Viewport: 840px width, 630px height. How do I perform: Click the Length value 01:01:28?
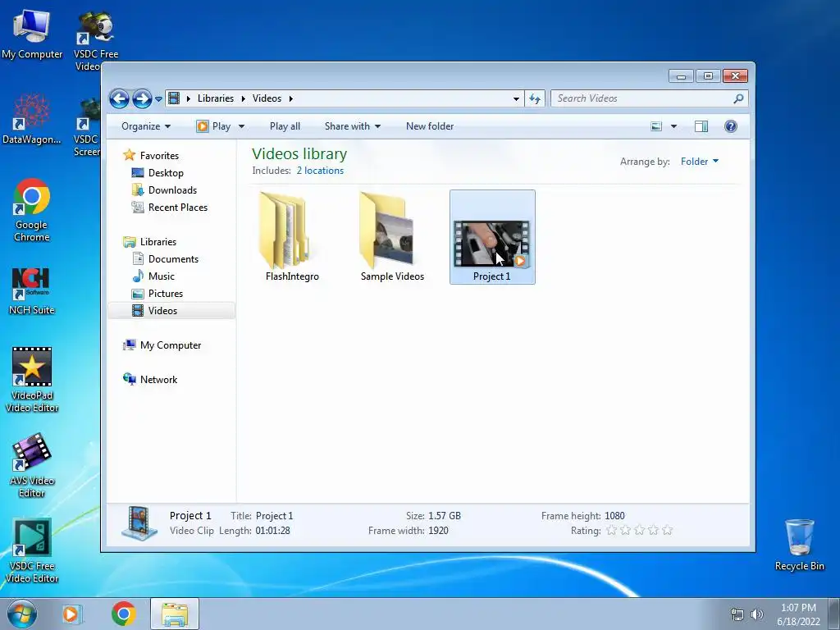click(x=272, y=531)
